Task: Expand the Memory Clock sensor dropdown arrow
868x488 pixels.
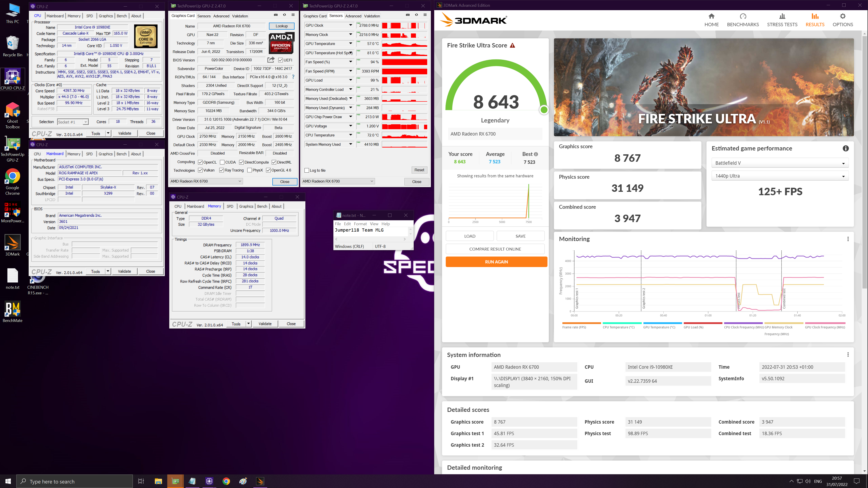Action: pyautogui.click(x=350, y=34)
